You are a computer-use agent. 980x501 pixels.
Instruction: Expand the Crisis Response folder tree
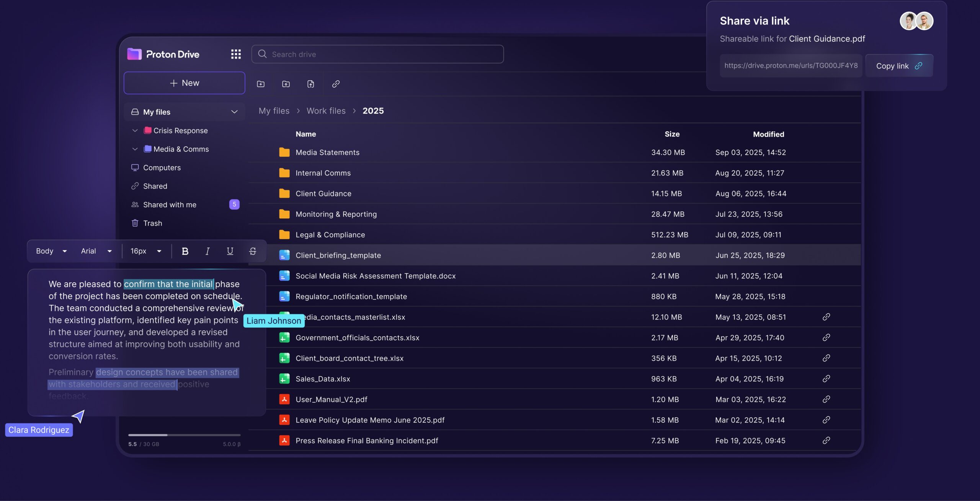(x=135, y=130)
